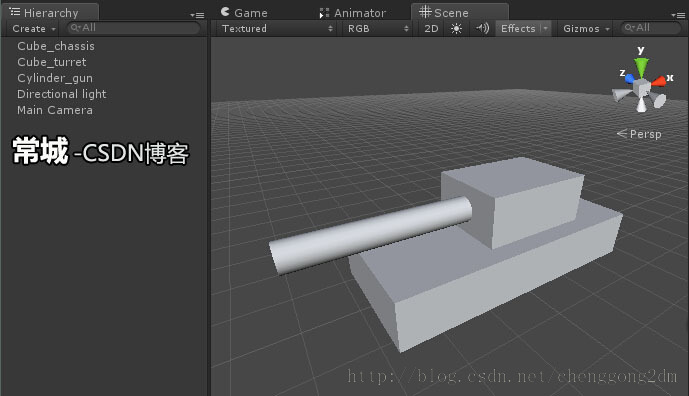Open the Gizmos dropdown
The height and width of the screenshot is (396, 689).
pos(586,29)
